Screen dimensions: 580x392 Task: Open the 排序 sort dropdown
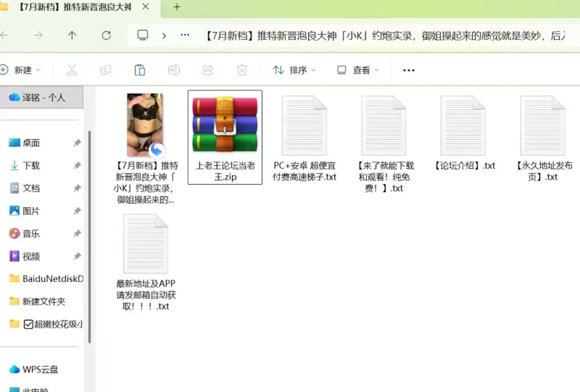pos(294,70)
